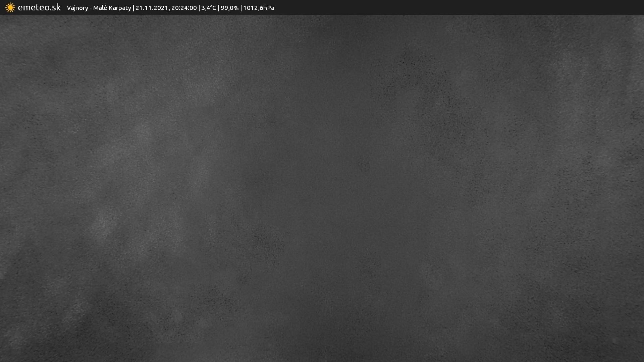Click the date 21.11.2021
644x362 pixels.
tap(152, 8)
